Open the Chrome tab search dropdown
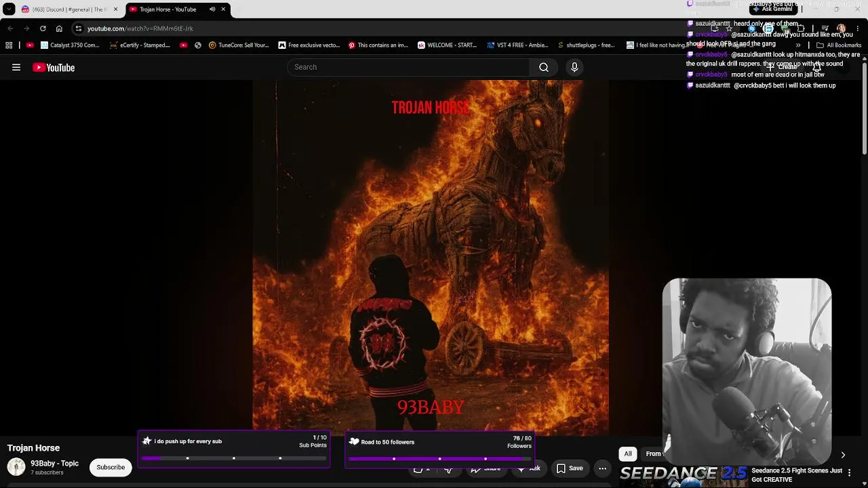 9,9
